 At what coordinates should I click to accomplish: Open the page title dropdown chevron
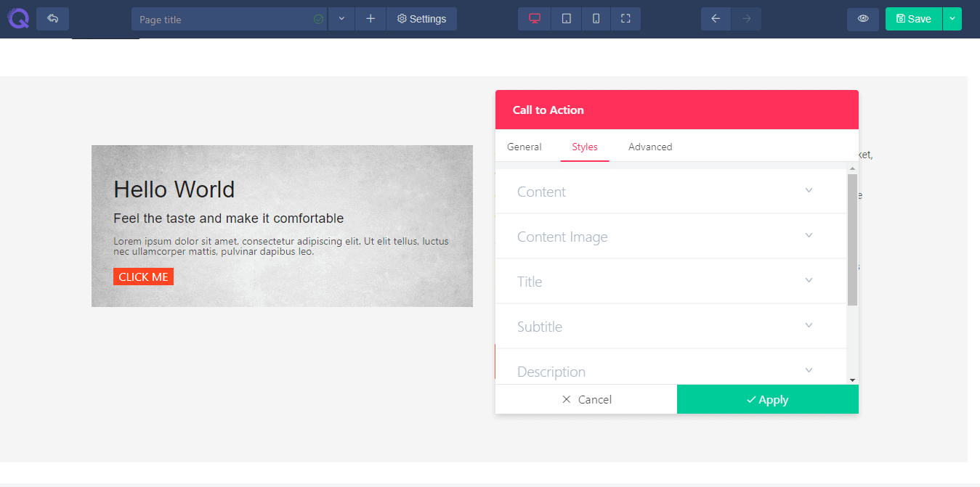341,19
